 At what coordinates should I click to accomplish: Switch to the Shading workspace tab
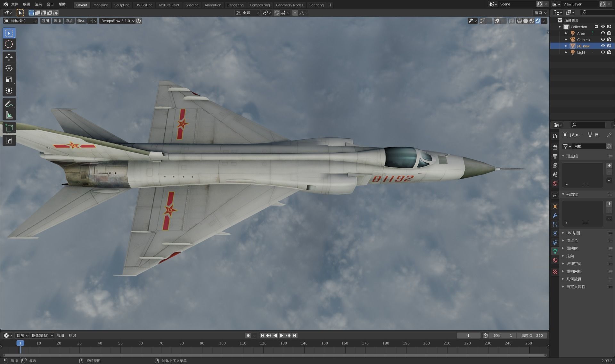192,5
